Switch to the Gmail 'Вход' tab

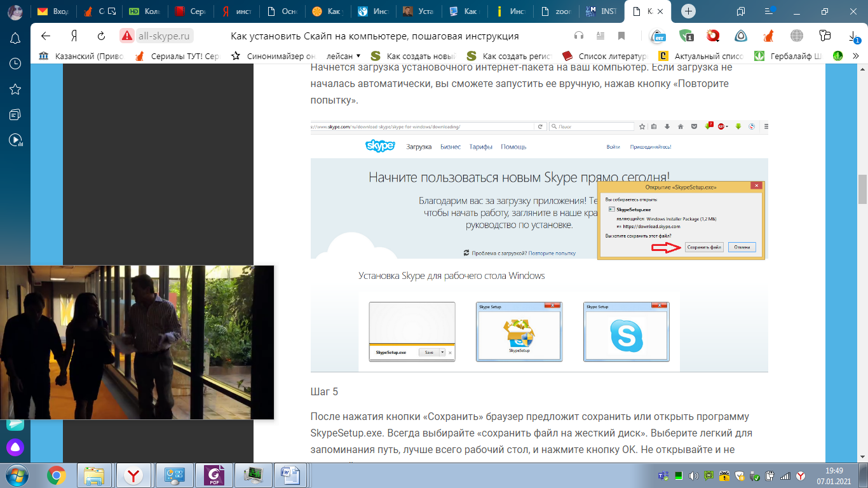53,11
